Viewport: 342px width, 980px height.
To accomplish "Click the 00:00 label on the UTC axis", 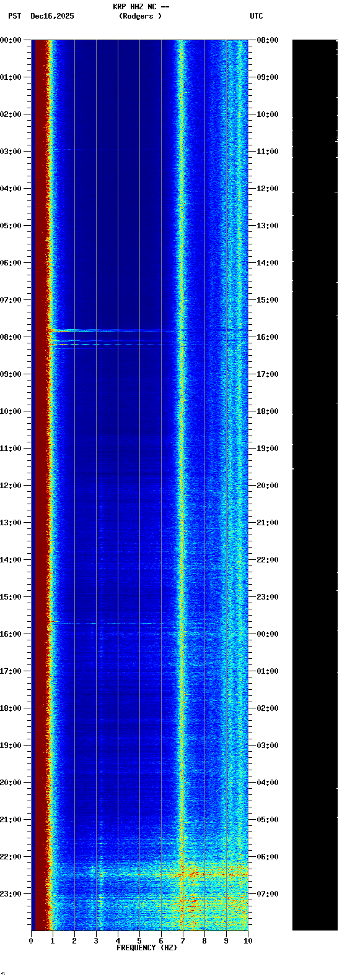I will point(268,634).
